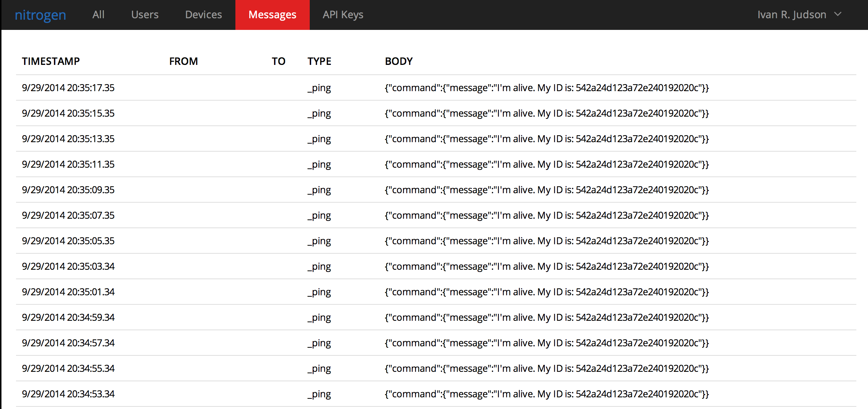Click the message body at 20:34:53.34
868x409 pixels.
[547, 394]
